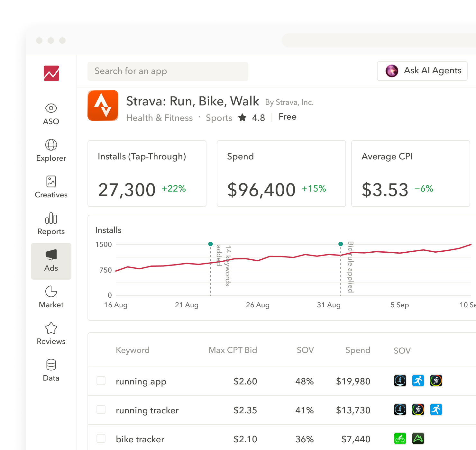This screenshot has height=450, width=476.
Task: Click the $2.60 bid for running app
Action: pyautogui.click(x=245, y=381)
